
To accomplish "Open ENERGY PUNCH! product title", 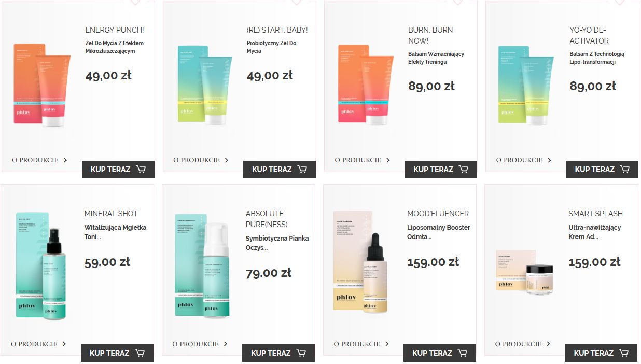I will 115,30.
